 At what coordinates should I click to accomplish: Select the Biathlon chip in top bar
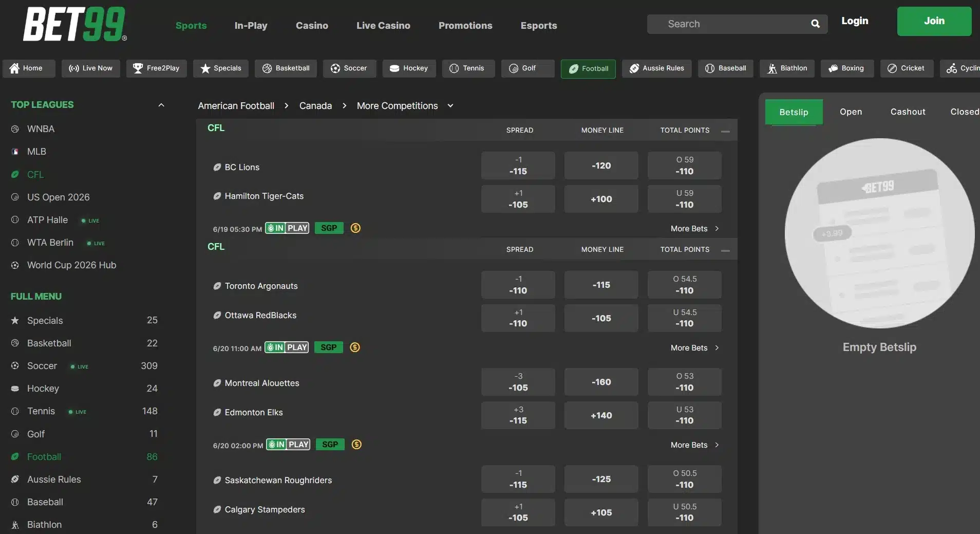787,68
